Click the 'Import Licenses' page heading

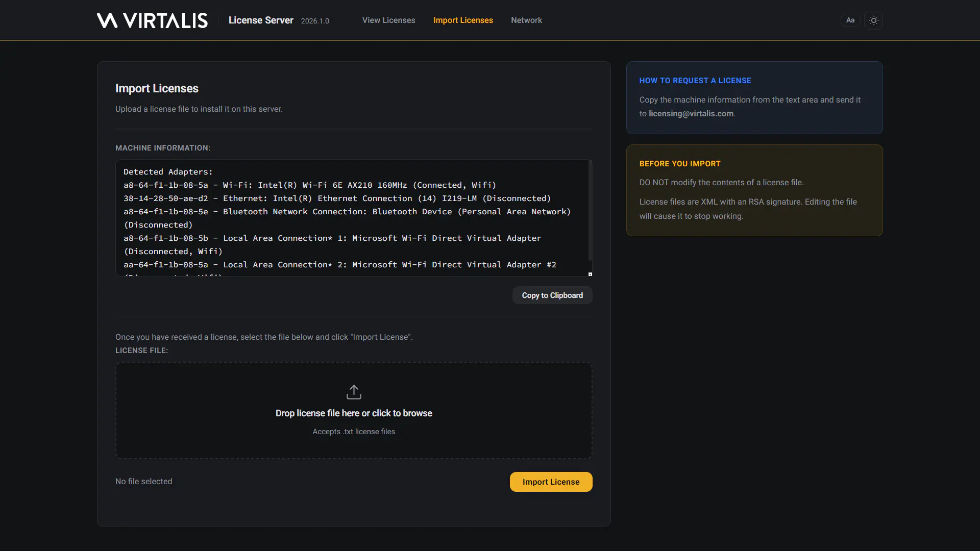(157, 88)
